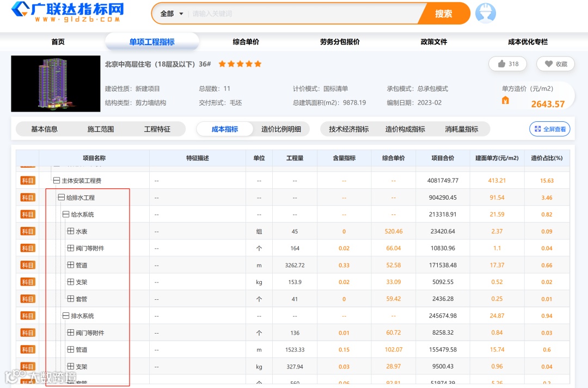Select the 单项工程指标 navigation tab
This screenshot has height=388, width=588.
tap(152, 41)
